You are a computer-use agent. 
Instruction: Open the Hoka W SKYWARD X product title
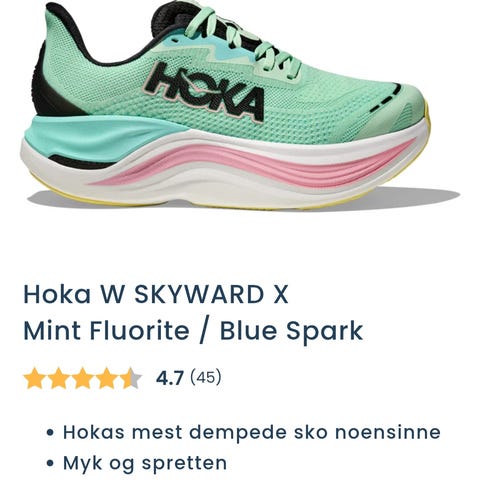coord(156,295)
